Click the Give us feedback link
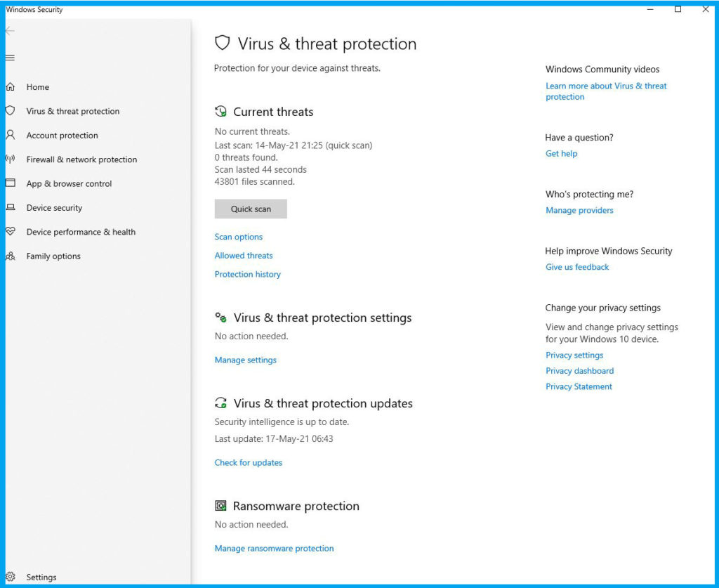 coord(576,267)
